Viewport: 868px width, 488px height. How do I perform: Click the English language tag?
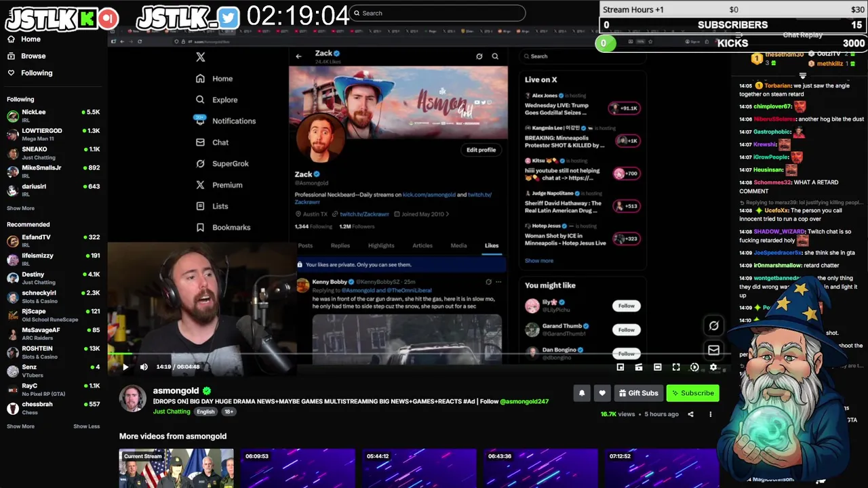click(205, 411)
